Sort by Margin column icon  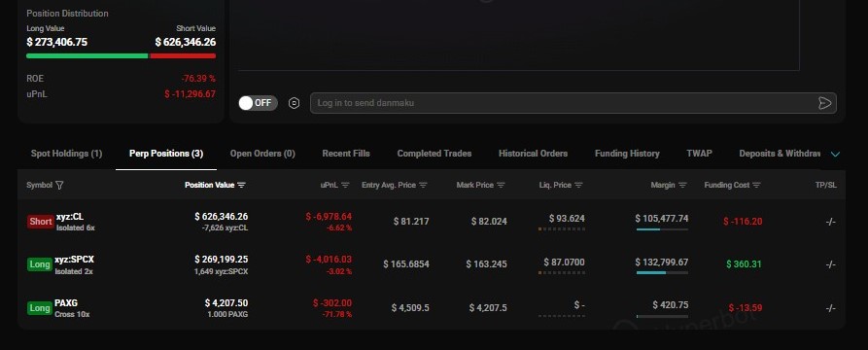[682, 185]
